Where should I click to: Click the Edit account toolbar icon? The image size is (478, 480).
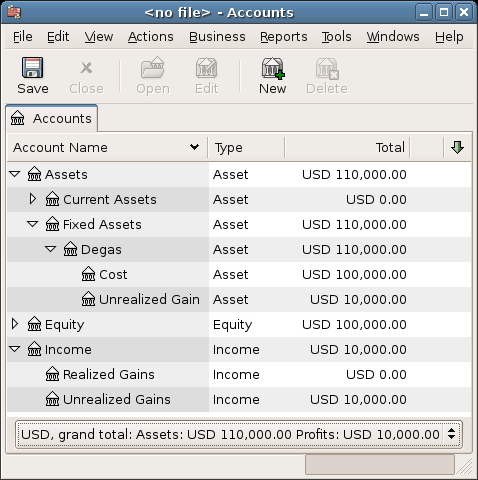pos(206,68)
